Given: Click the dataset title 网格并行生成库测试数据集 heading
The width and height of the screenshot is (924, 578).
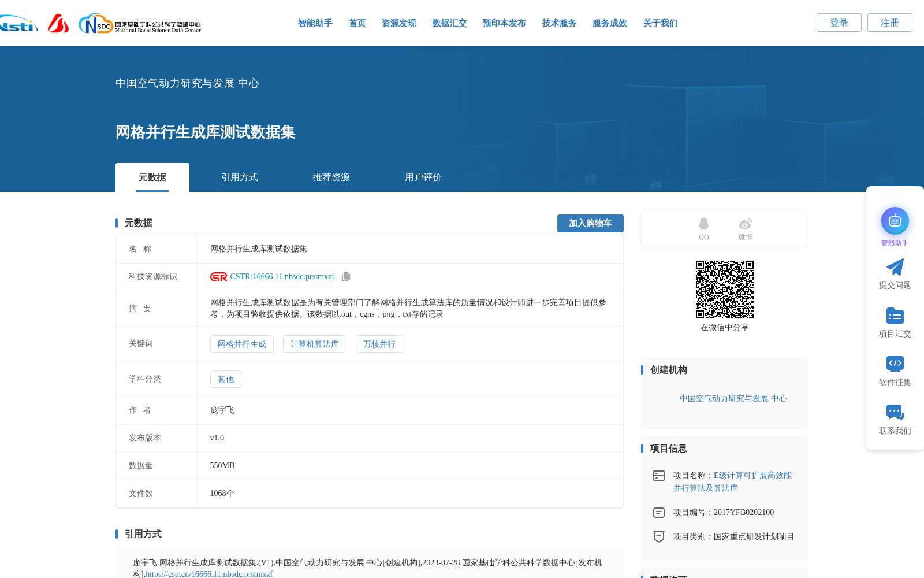Looking at the screenshot, I should pyautogui.click(x=206, y=132).
